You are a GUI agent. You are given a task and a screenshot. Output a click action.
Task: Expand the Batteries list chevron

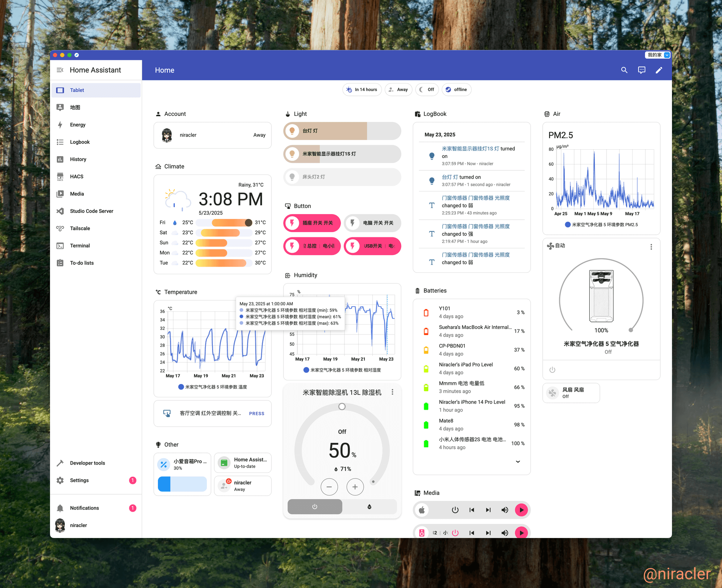[518, 462]
